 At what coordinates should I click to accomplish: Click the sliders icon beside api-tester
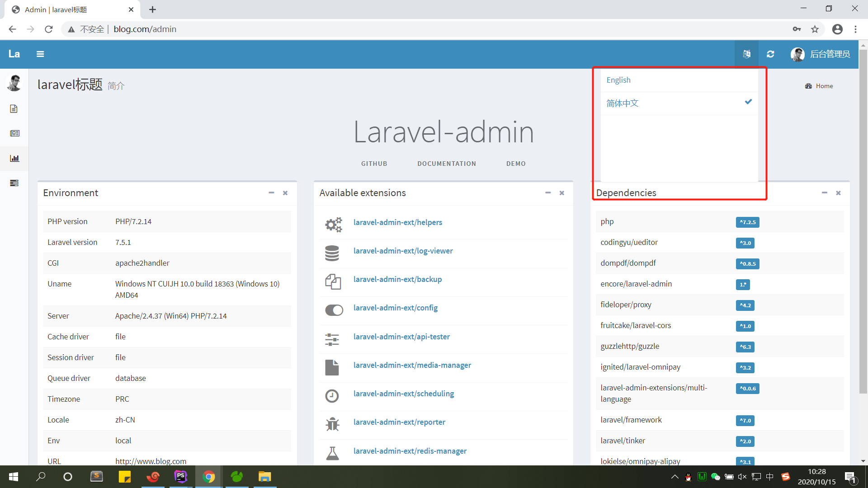332,339
